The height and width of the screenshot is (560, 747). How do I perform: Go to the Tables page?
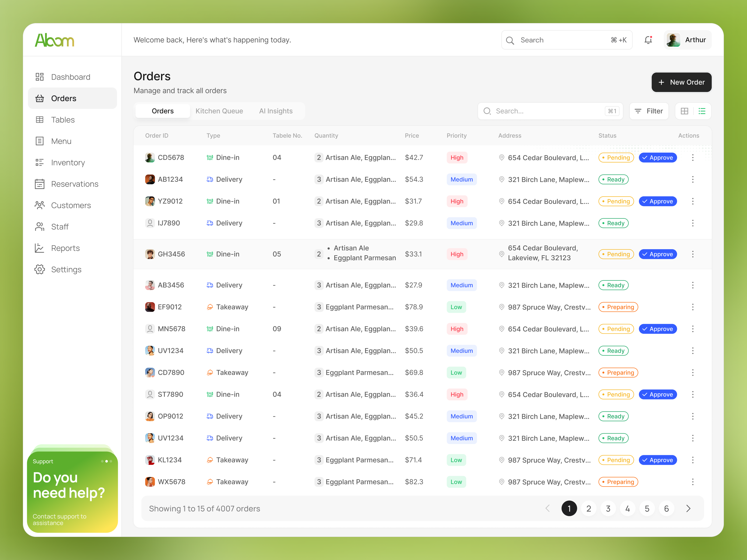pos(63,119)
